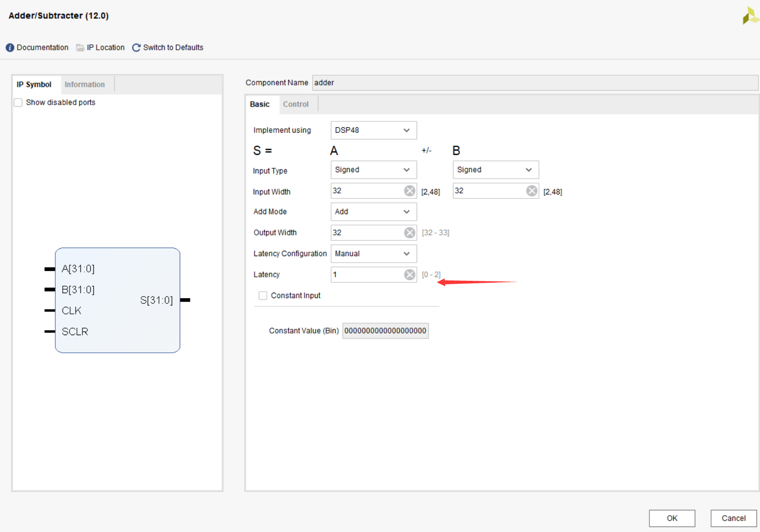The height and width of the screenshot is (532, 760).
Task: Click the Xilinx logo in corner
Action: pyautogui.click(x=751, y=16)
